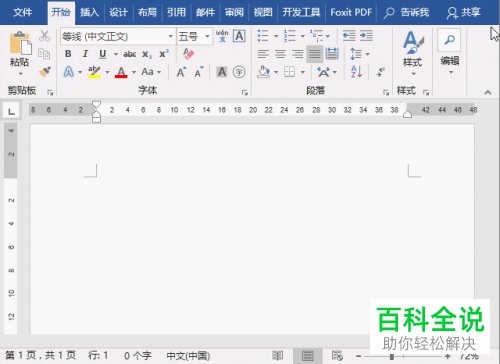Click the character border A icon
The width and height of the screenshot is (500, 364).
pyautogui.click(x=239, y=36)
